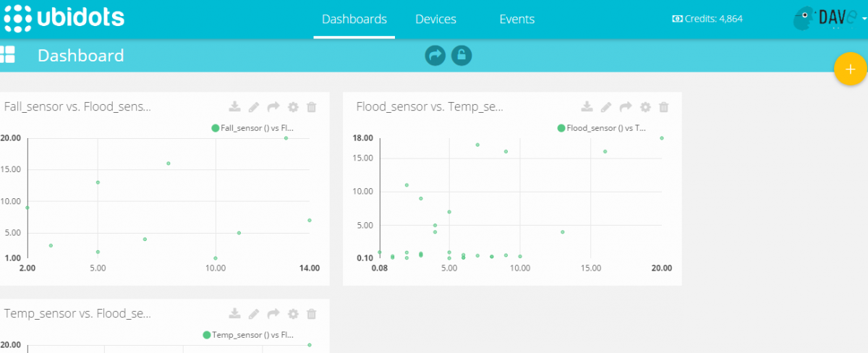This screenshot has height=353, width=868.
Task: Open settings gear of Temp_sensor widget
Action: pos(293,314)
